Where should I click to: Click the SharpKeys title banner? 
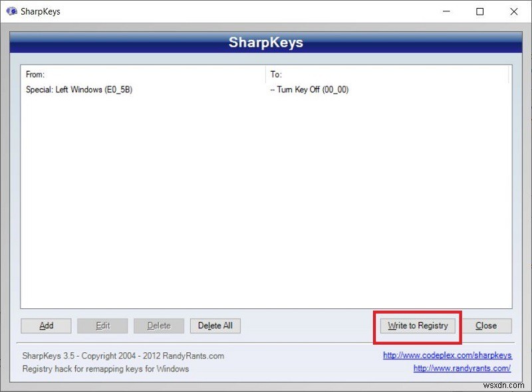pyautogui.click(x=266, y=42)
